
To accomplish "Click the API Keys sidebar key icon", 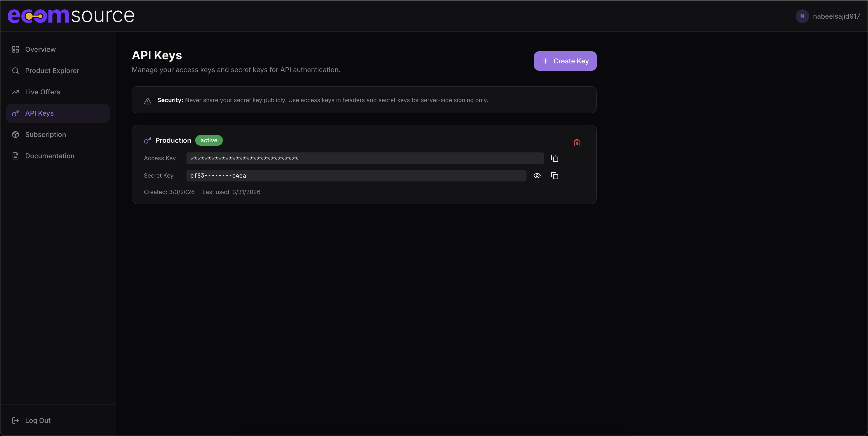I will pyautogui.click(x=15, y=113).
